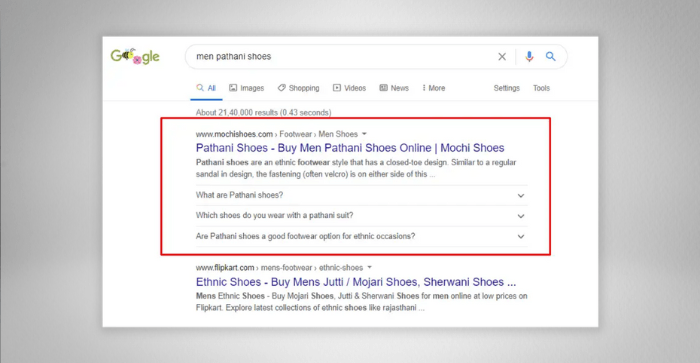
Task: Open the Images results tab
Action: point(246,88)
